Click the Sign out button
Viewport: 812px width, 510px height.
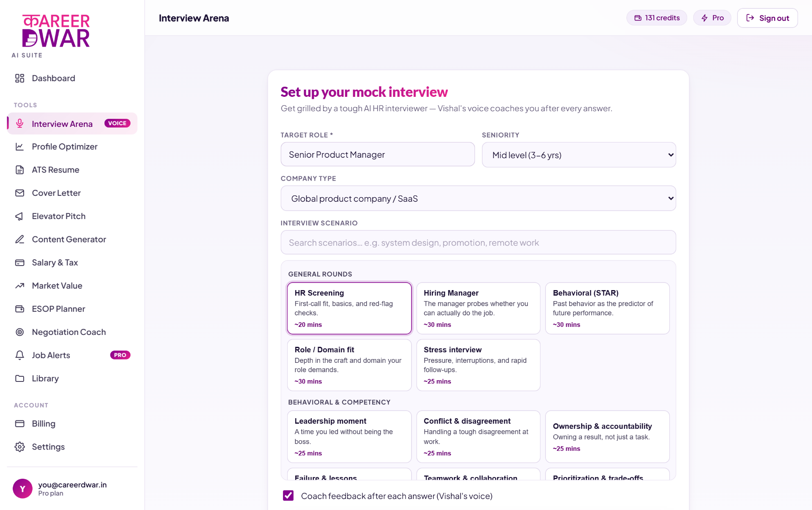pos(767,18)
